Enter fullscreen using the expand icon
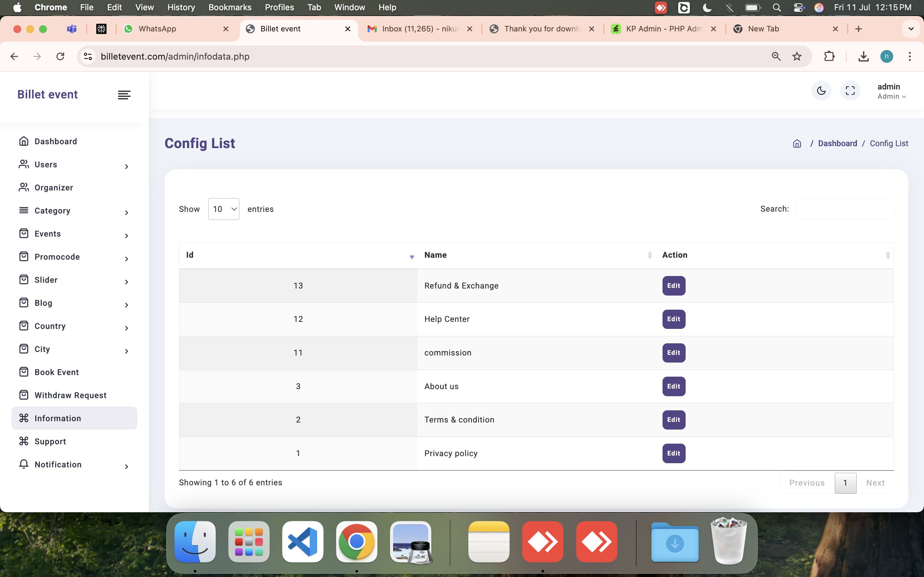 pyautogui.click(x=850, y=91)
